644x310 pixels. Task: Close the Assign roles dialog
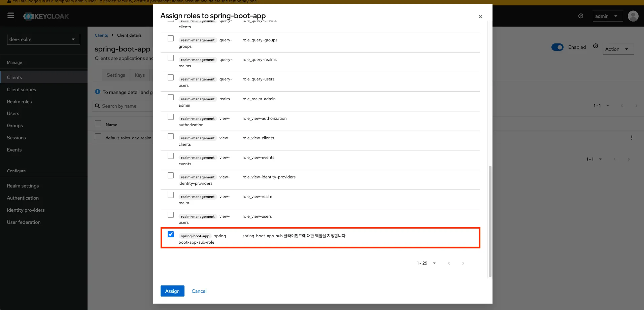click(480, 16)
